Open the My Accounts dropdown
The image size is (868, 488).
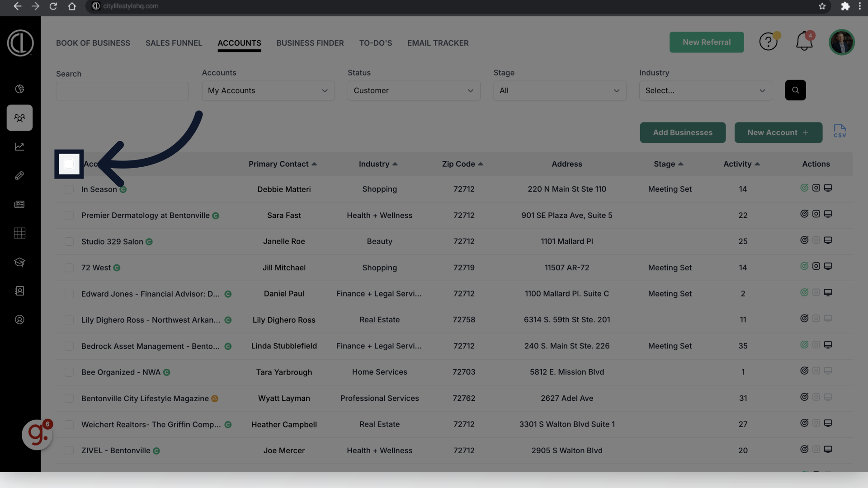point(268,91)
